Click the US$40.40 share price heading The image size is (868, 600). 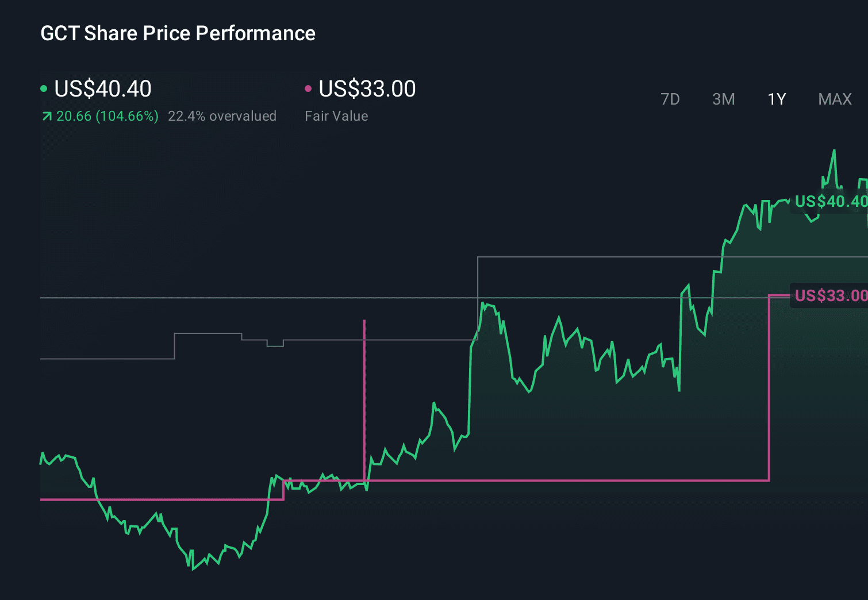point(103,89)
